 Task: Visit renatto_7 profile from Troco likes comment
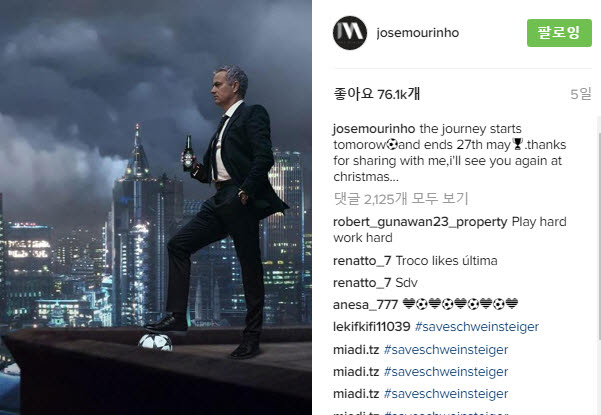click(362, 261)
